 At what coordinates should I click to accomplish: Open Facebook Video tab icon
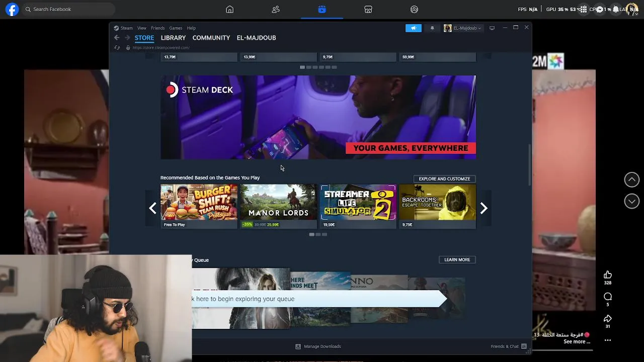click(x=322, y=9)
